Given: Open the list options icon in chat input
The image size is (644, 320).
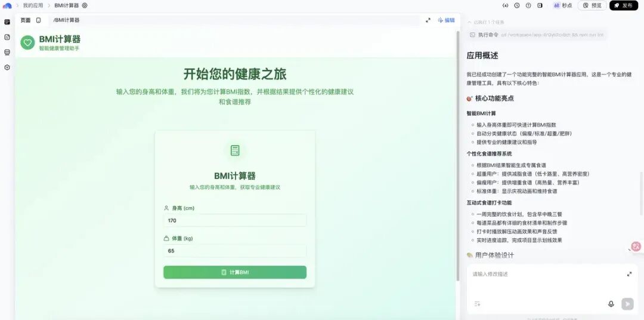Looking at the screenshot, I should click(x=477, y=304).
